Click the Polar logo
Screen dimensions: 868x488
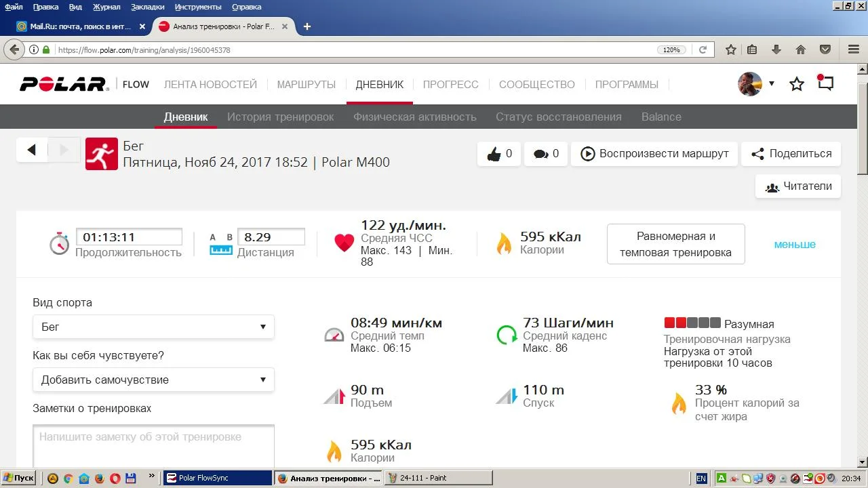pos(64,85)
